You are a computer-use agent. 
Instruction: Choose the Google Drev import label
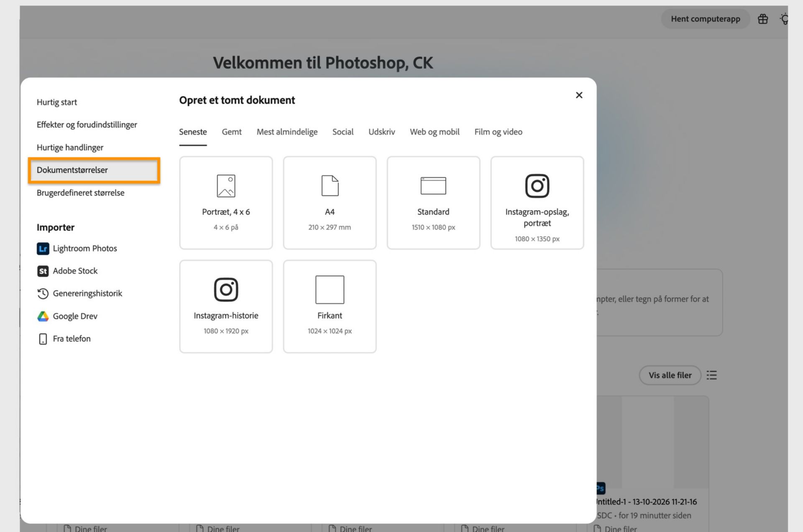[75, 316]
